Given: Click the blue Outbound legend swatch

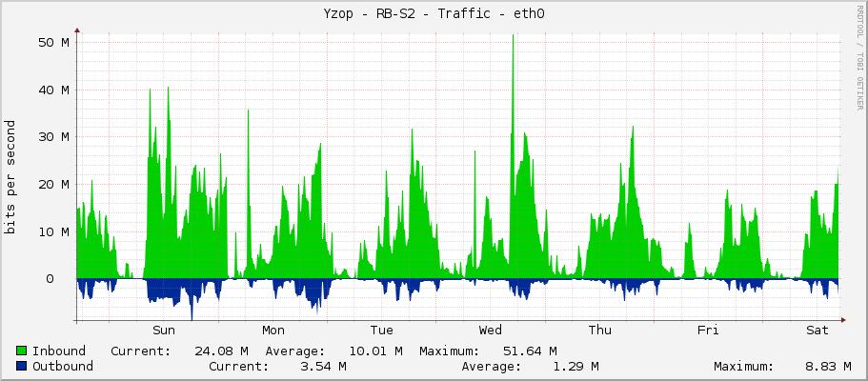Looking at the screenshot, I should 22,366.
